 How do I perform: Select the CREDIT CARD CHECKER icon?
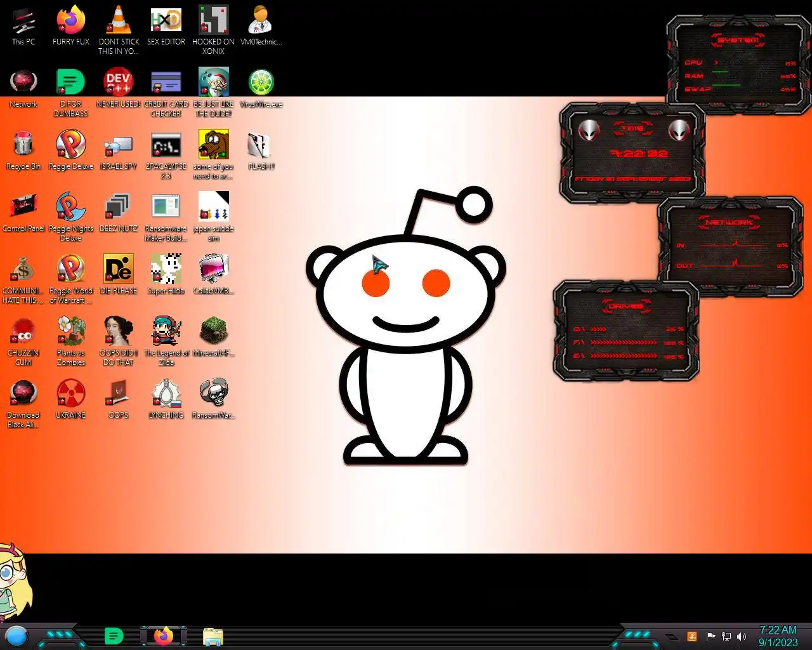(x=166, y=93)
